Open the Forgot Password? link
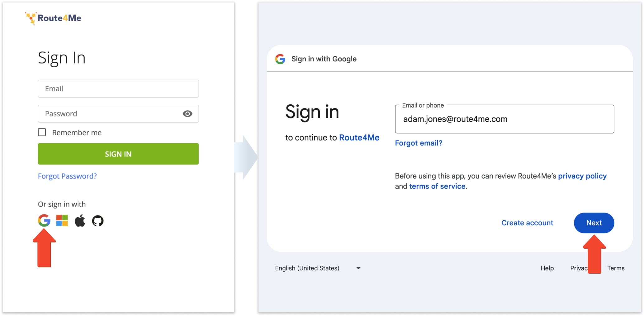 click(x=67, y=176)
